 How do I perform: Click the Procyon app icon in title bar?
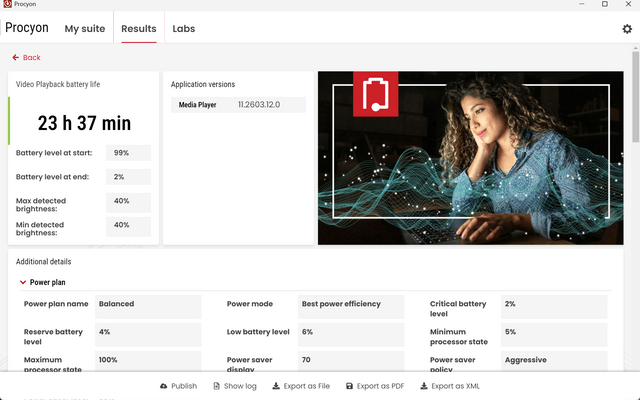coord(7,4)
